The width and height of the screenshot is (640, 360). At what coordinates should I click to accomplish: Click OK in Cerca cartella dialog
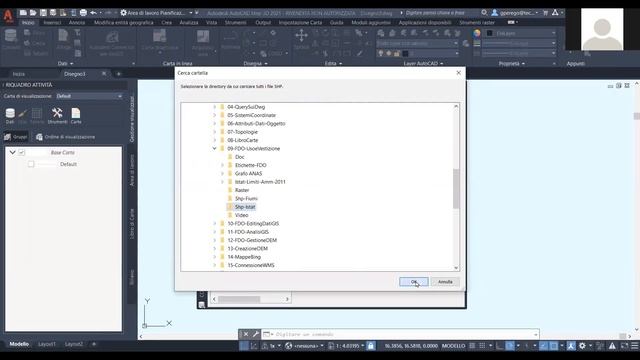pyautogui.click(x=413, y=282)
